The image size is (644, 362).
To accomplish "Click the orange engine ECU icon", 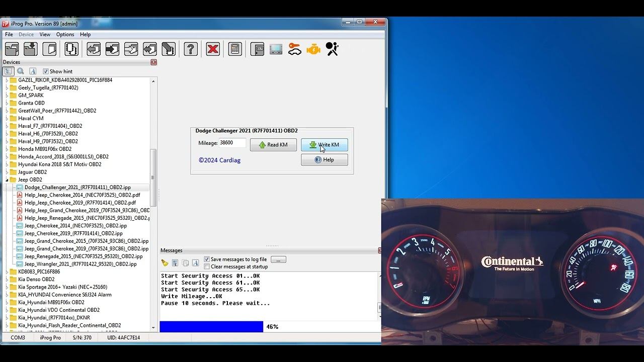I will (x=313, y=49).
